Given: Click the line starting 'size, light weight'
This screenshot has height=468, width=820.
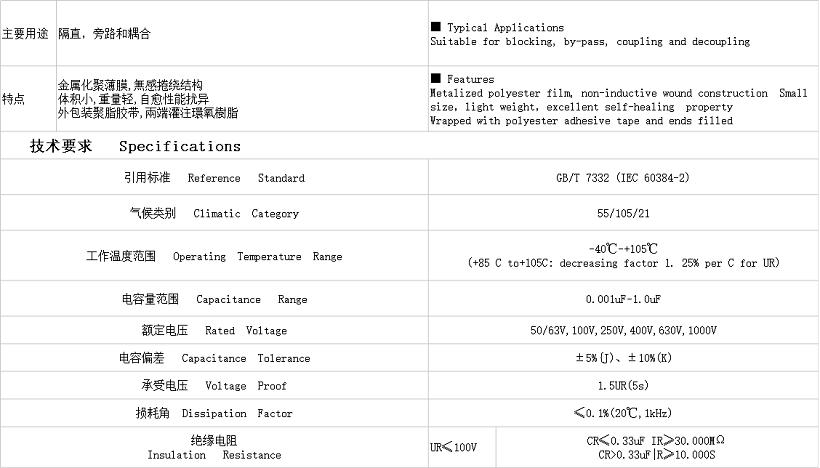Looking at the screenshot, I should pos(582,107).
